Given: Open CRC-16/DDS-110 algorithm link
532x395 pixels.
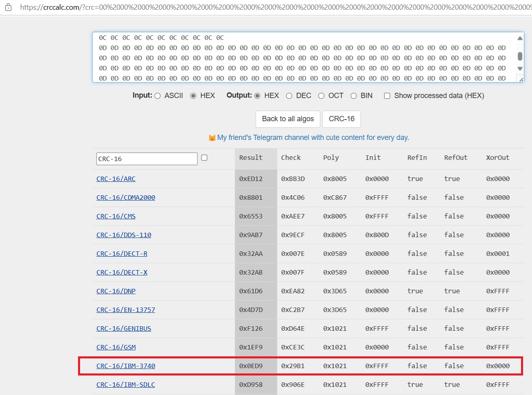Looking at the screenshot, I should 124,235.
